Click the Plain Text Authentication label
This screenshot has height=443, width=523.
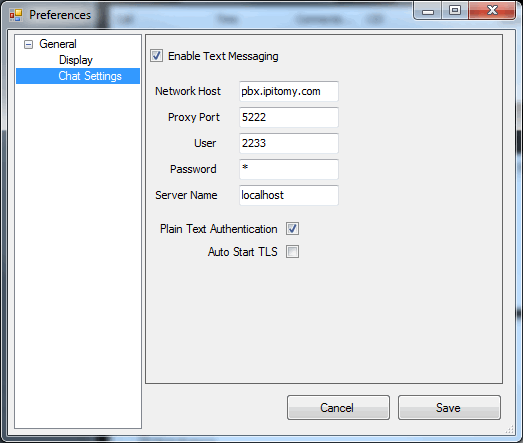[218, 229]
